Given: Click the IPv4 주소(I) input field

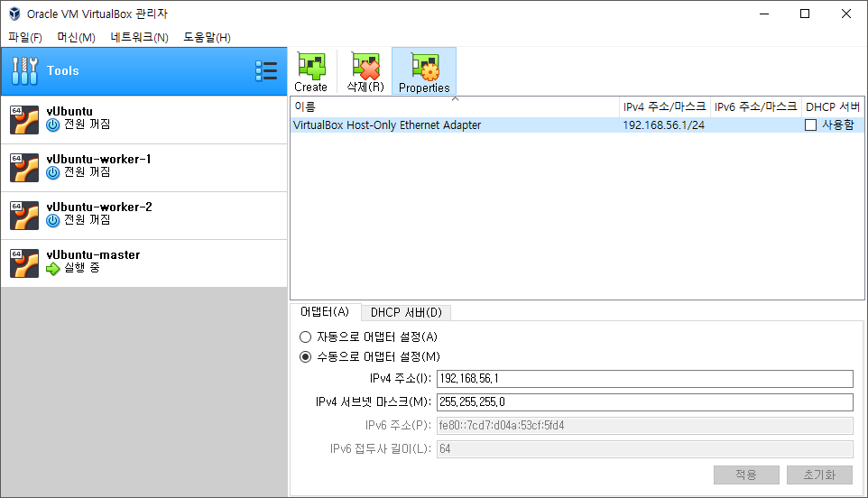Looking at the screenshot, I should (645, 379).
